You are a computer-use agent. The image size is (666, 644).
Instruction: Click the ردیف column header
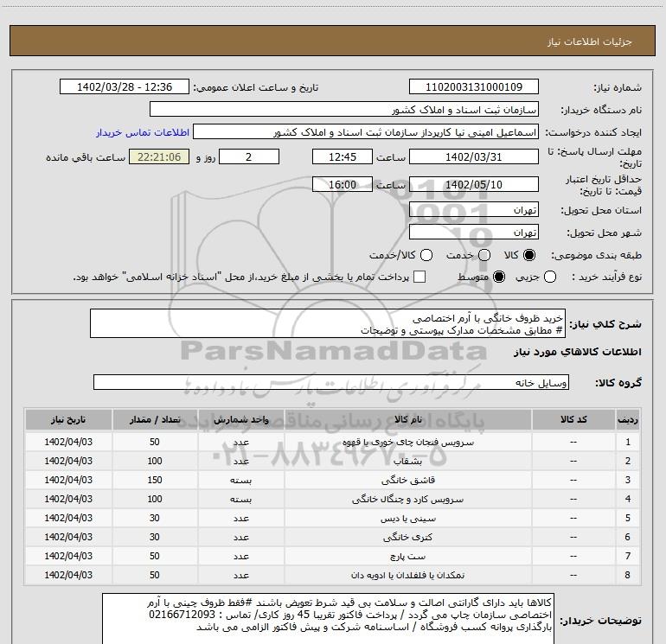point(628,420)
